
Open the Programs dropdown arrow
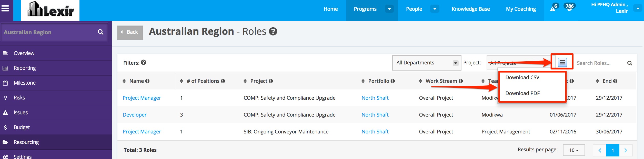pyautogui.click(x=389, y=9)
